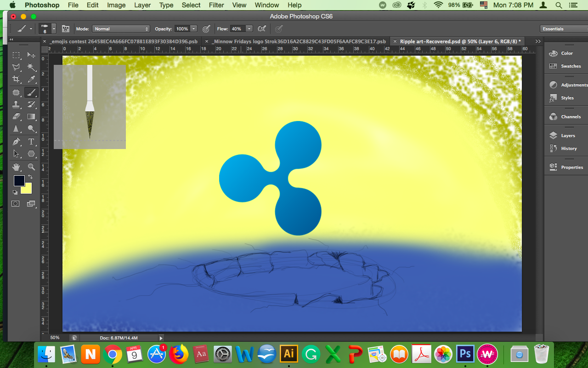
Task: Click the yellow background color swatch
Action: (x=28, y=190)
